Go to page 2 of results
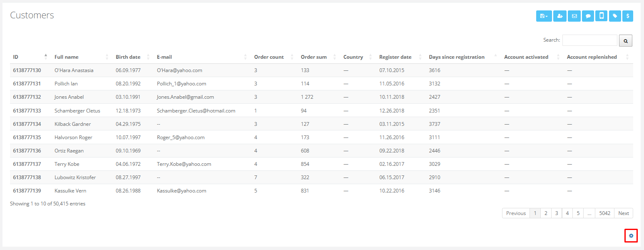644x250 pixels. pos(545,213)
